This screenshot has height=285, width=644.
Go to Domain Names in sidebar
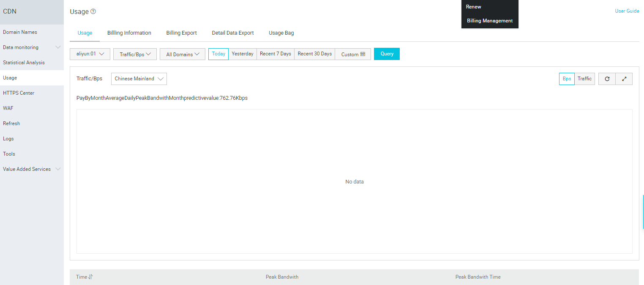pos(32,32)
